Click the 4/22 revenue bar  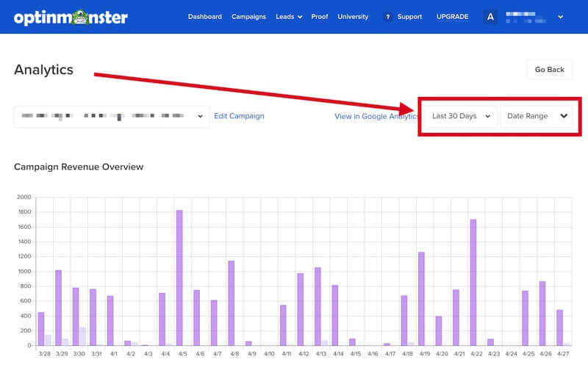[x=473, y=283]
